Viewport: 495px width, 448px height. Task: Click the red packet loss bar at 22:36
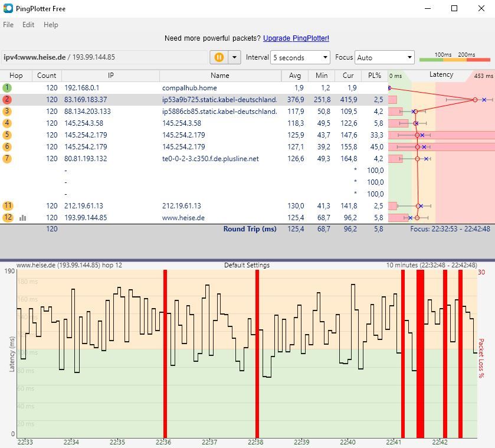(165, 354)
